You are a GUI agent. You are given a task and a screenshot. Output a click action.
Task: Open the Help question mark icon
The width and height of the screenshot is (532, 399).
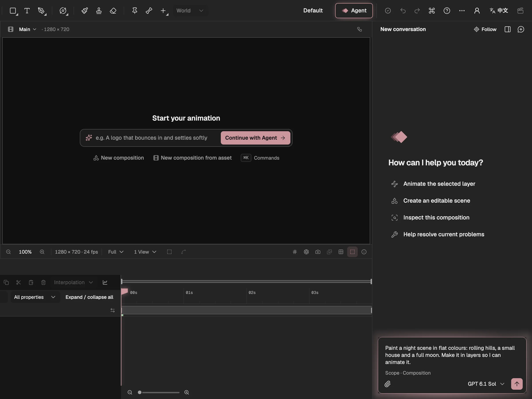[447, 11]
